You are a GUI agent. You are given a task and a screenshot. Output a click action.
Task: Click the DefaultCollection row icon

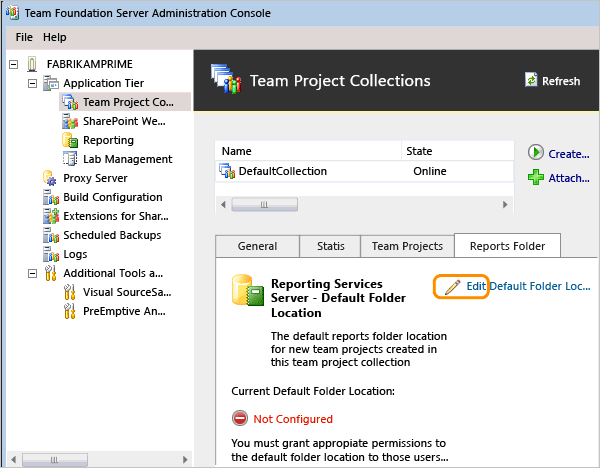(227, 171)
